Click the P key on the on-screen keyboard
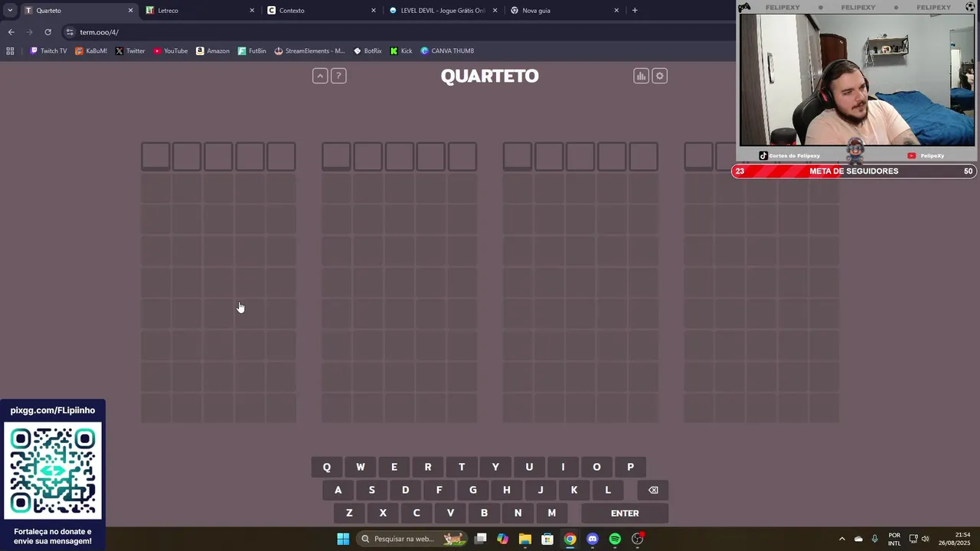This screenshot has height=551, width=980. [x=630, y=467]
